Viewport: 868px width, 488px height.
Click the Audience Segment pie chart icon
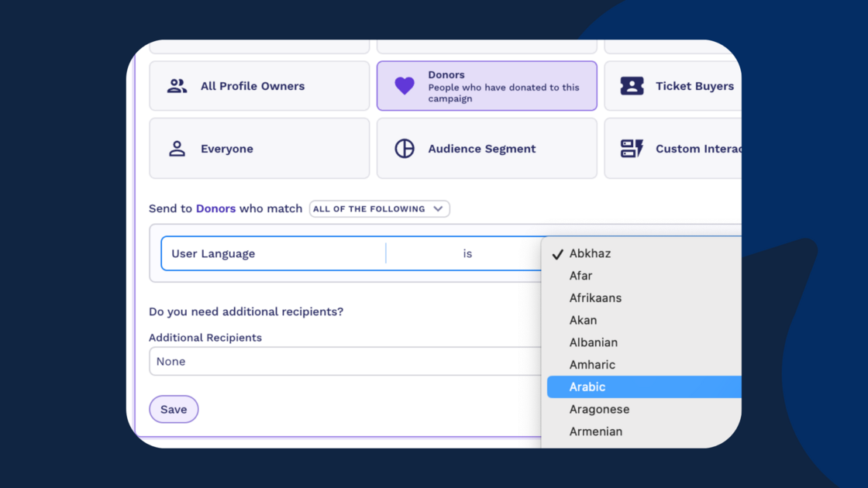pos(405,149)
